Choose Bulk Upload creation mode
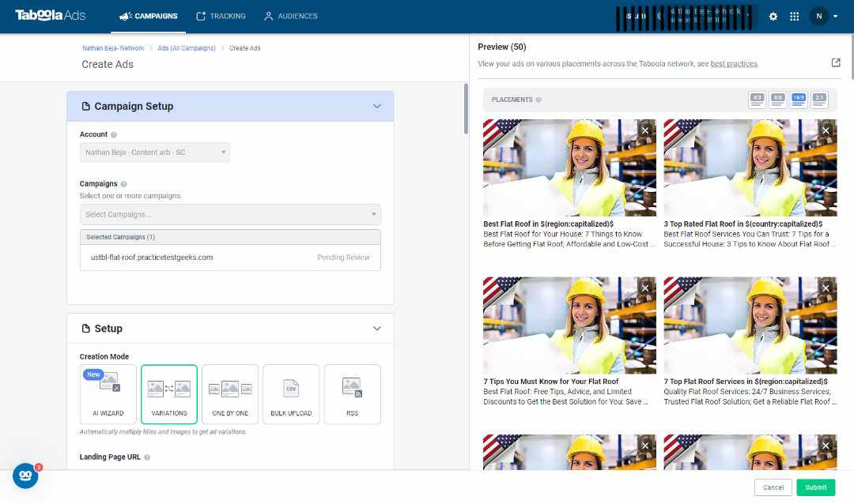This screenshot has width=854, height=504. [291, 394]
